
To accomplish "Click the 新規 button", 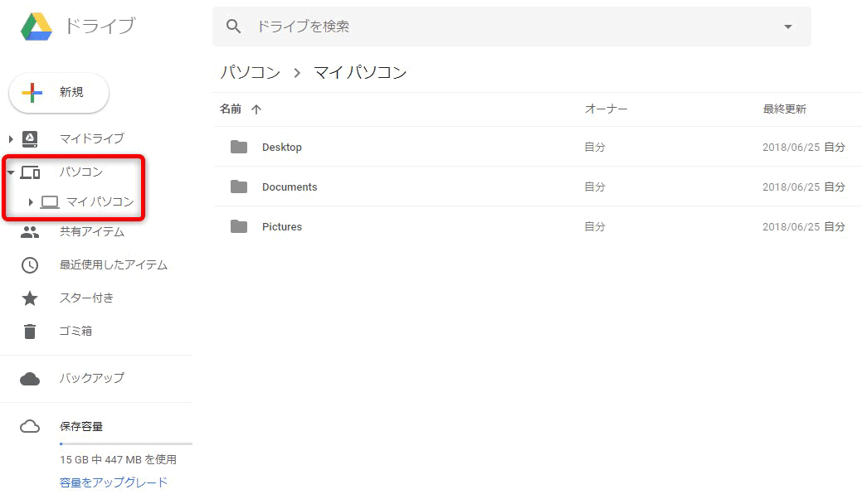I will [59, 93].
